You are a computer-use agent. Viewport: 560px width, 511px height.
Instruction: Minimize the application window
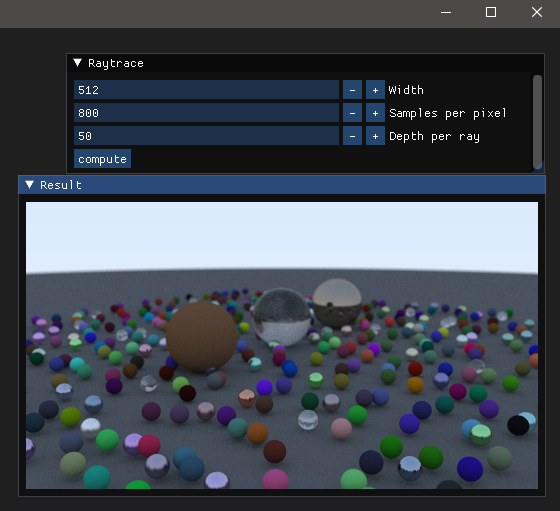446,12
